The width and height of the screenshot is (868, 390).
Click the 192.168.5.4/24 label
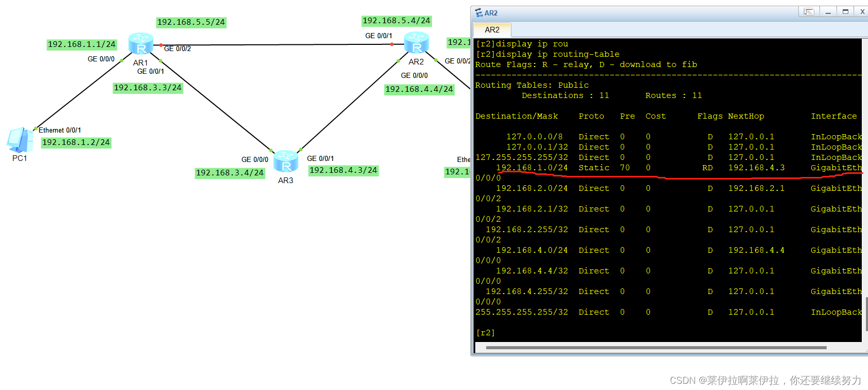point(396,21)
